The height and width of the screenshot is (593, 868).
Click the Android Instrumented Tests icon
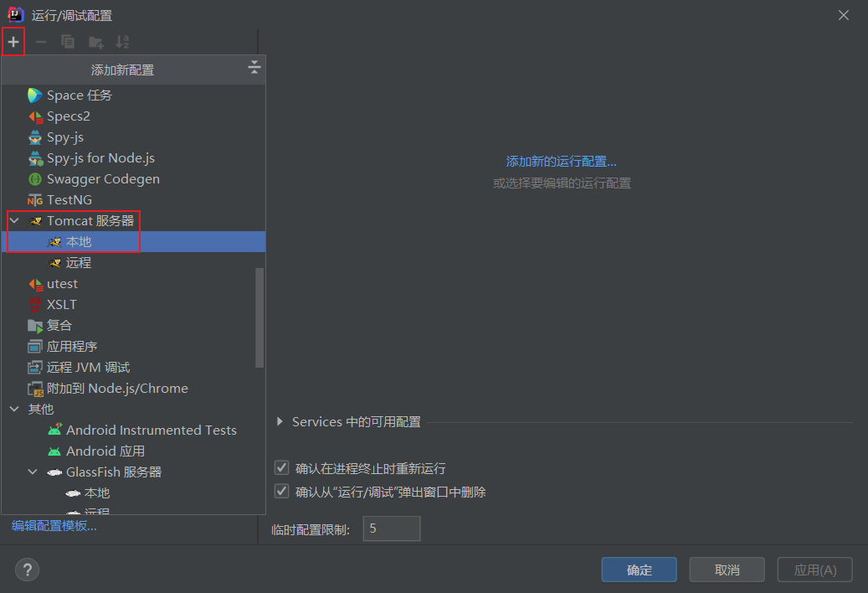[54, 431]
